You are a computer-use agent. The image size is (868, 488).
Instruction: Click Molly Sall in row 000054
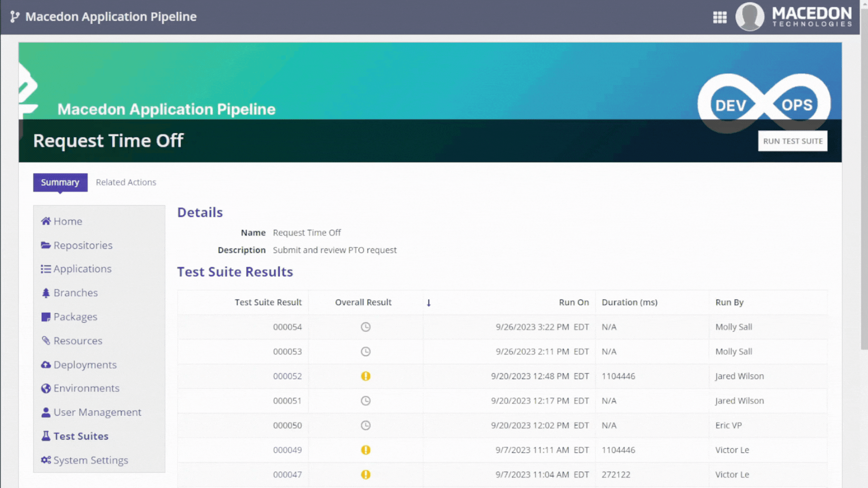point(734,327)
